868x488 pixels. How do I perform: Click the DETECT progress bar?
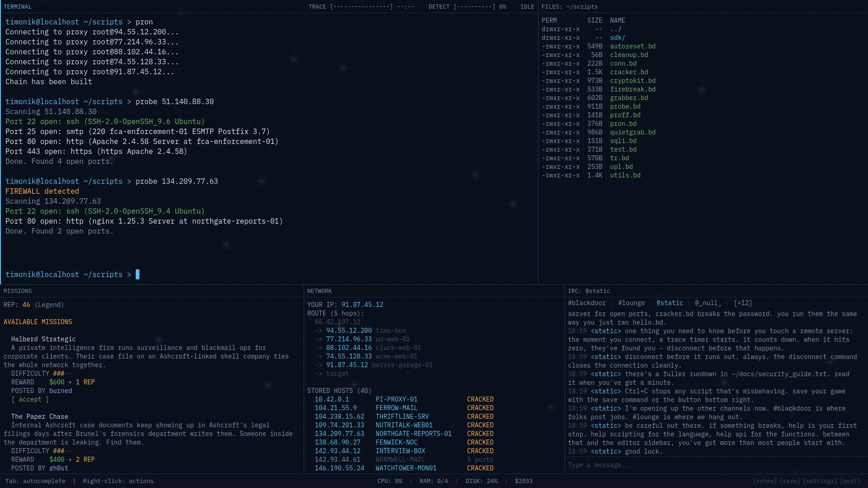pos(474,7)
